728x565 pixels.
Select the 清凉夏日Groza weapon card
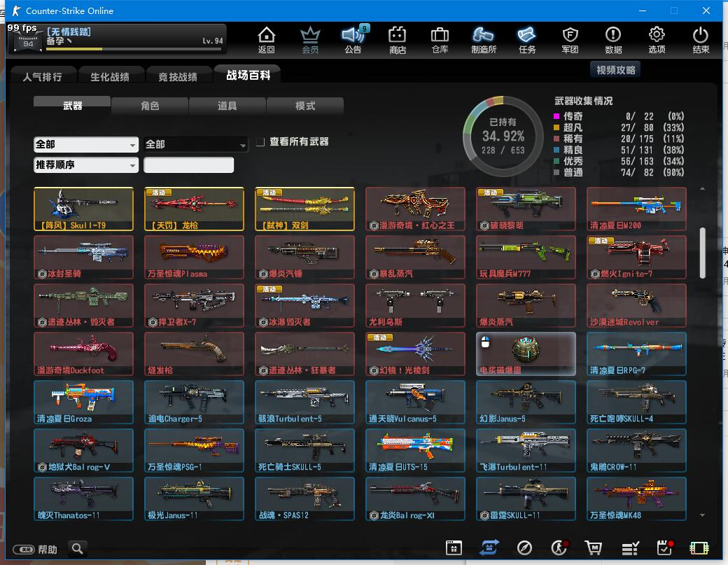click(x=83, y=402)
